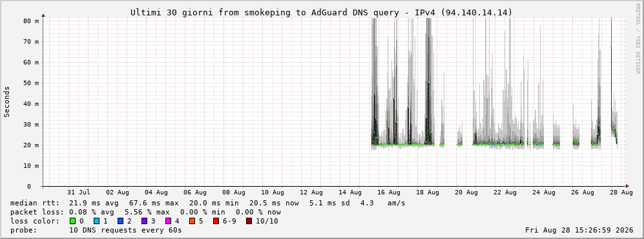The image size is (644, 239).
Task: Click the graph title mentioning AdGuard DNS
Action: click(x=321, y=13)
